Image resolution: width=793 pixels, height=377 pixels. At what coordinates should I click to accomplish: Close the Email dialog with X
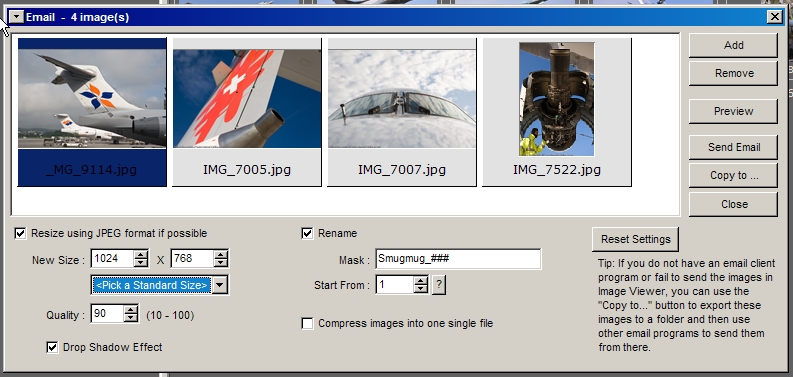[x=775, y=17]
